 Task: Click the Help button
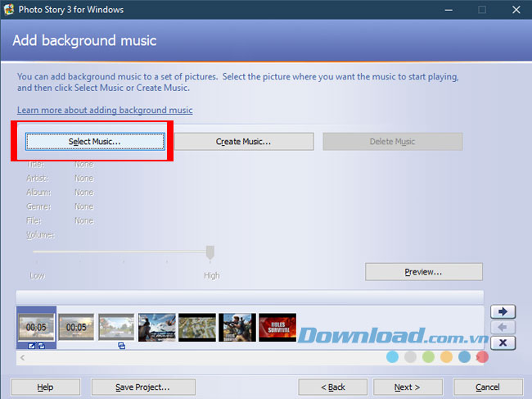pyautogui.click(x=46, y=387)
